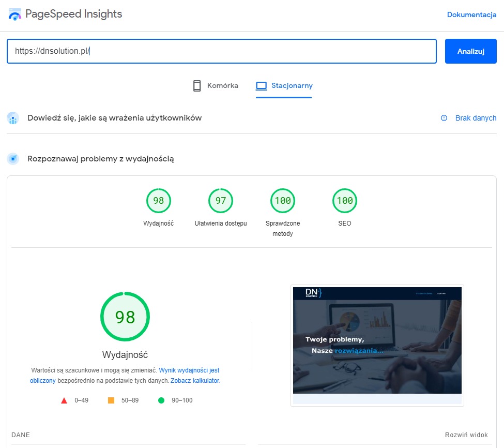
Task: Switch to the Komórka tab
Action: 215,85
